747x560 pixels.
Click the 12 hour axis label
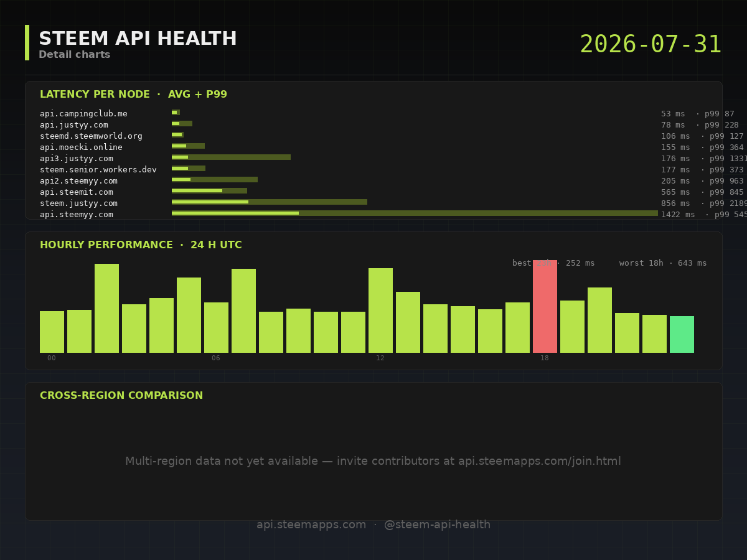coord(380,358)
